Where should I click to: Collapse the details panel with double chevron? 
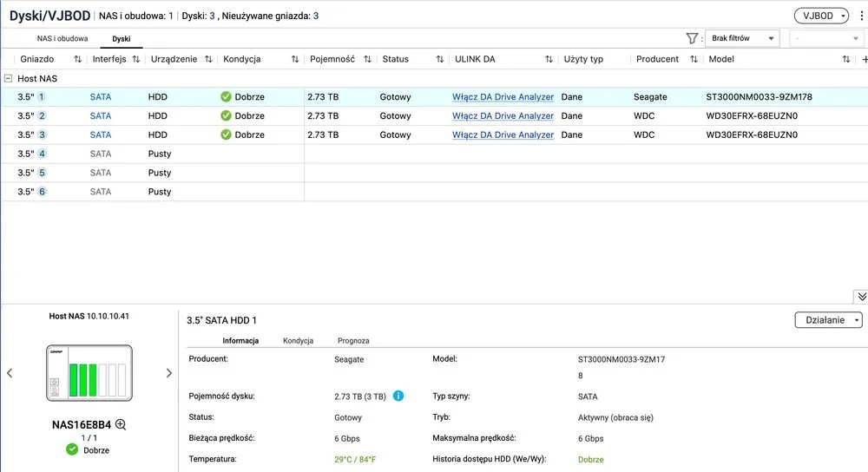861,297
